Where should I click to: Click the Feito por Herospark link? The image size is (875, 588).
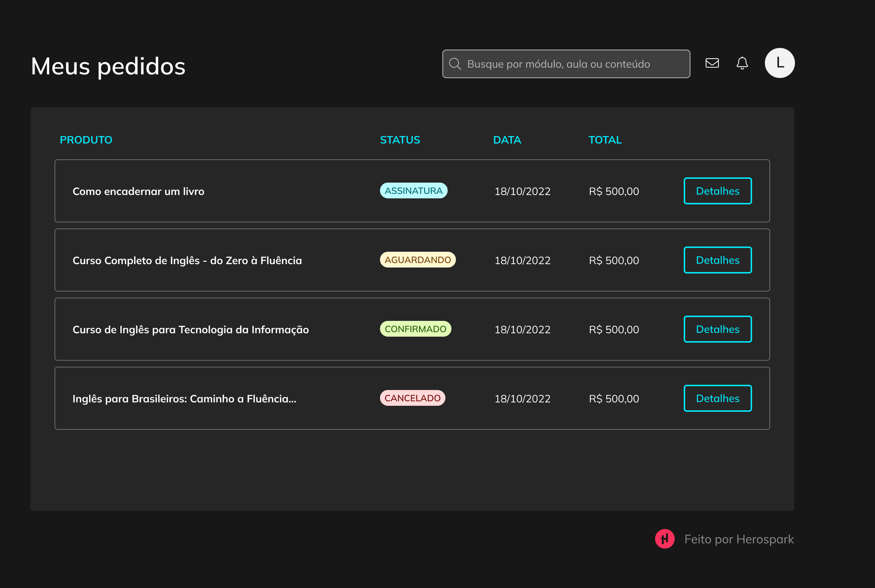click(739, 539)
